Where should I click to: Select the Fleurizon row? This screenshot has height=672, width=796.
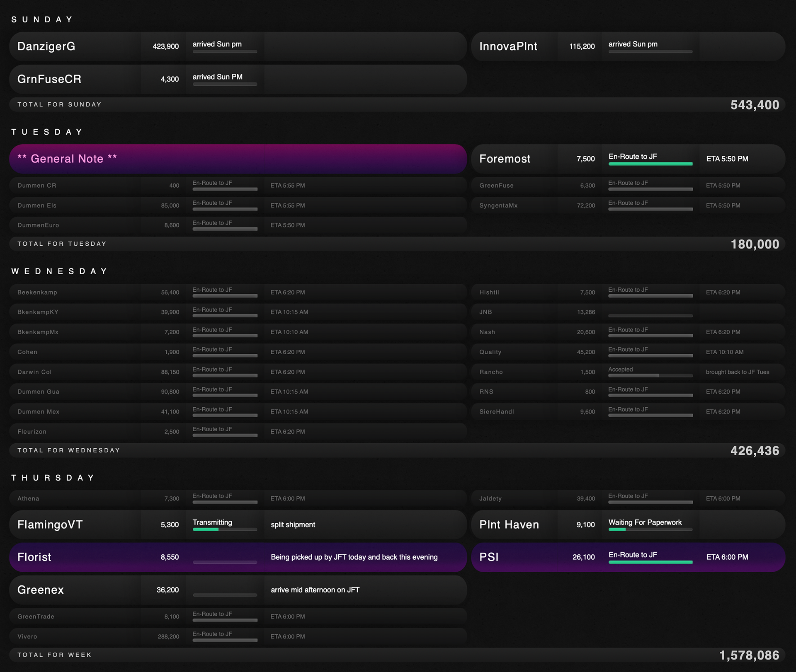coord(238,432)
